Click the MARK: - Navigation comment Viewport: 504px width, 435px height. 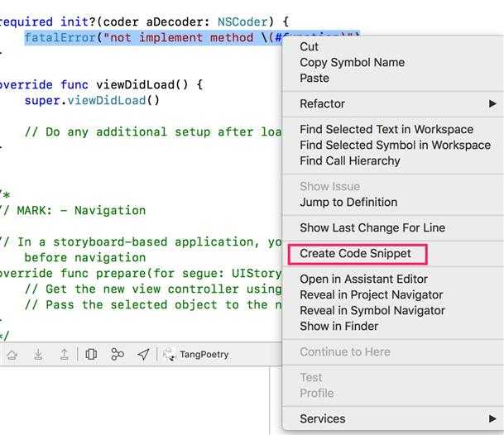[73, 210]
